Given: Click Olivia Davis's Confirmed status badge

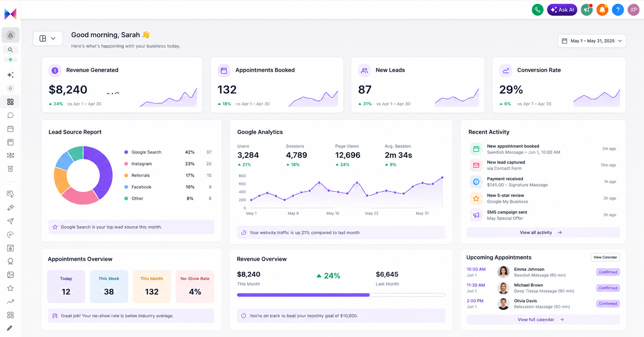Looking at the screenshot, I should [608, 304].
